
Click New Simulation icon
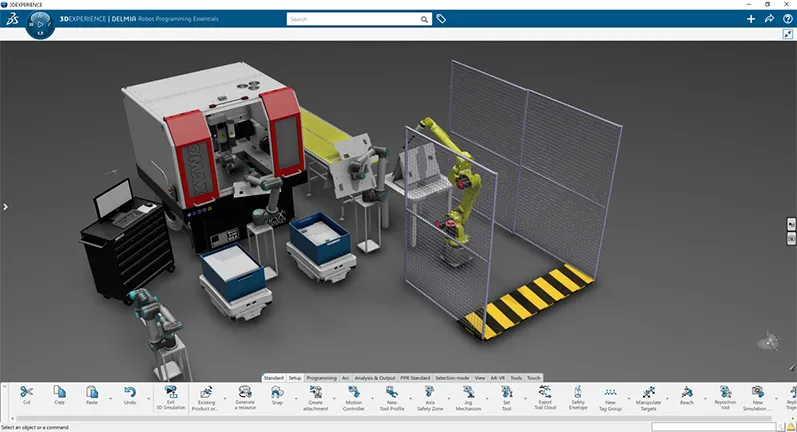tap(758, 392)
